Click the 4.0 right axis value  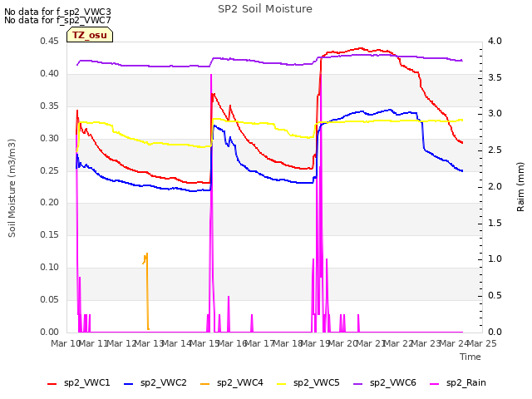[495, 42]
